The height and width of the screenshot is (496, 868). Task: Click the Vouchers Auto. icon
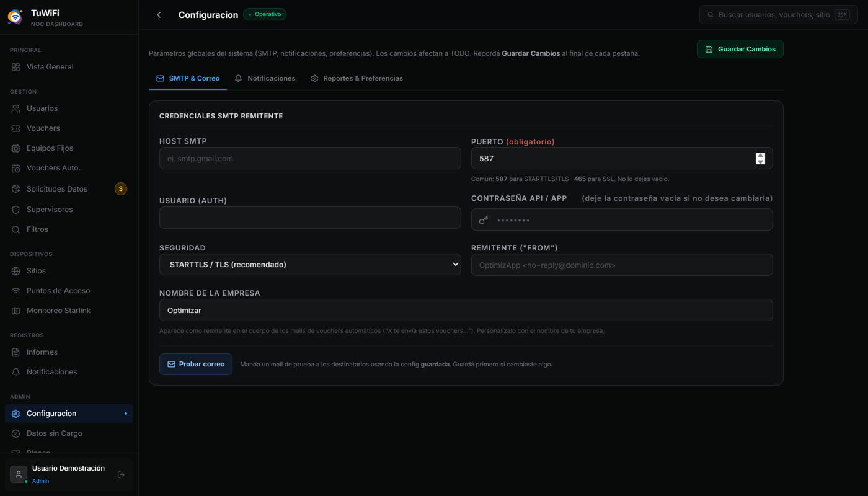point(16,168)
